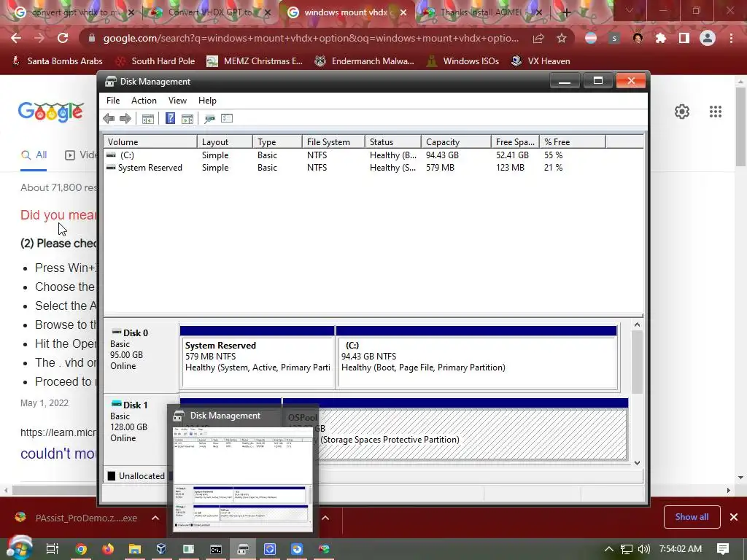Open the Settings checklist toolbar icon
Image resolution: width=747 pixels, height=560 pixels.
coord(227,119)
